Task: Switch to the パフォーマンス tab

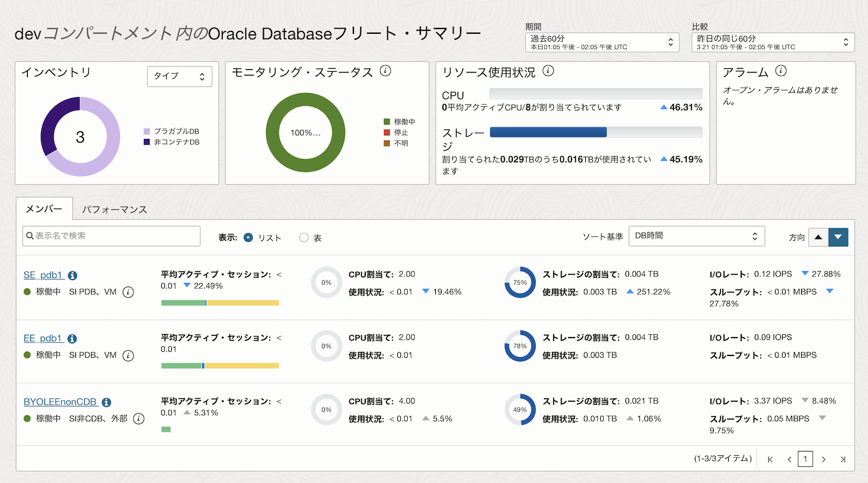Action: pos(114,209)
